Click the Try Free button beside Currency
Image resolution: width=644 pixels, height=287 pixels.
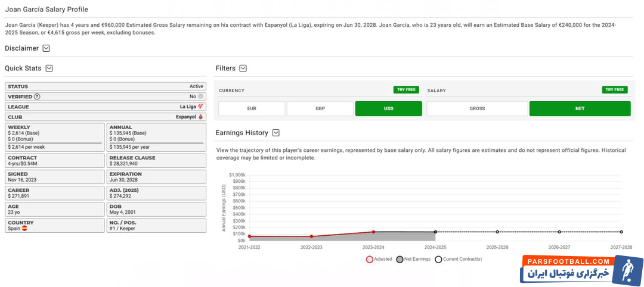[405, 90]
